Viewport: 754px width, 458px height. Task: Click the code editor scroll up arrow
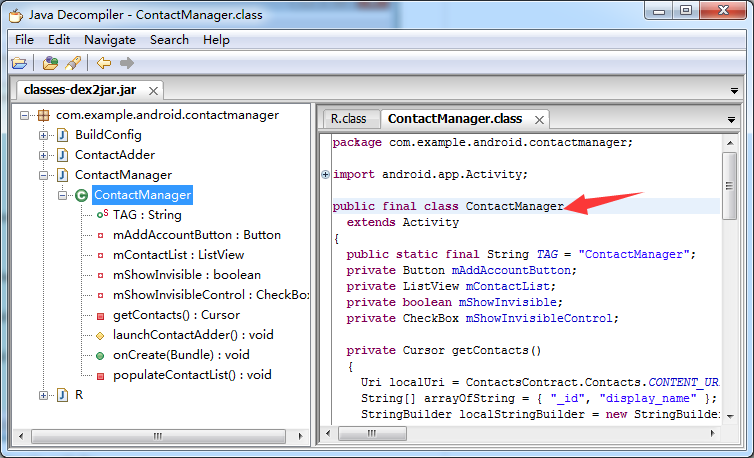pyautogui.click(x=730, y=143)
